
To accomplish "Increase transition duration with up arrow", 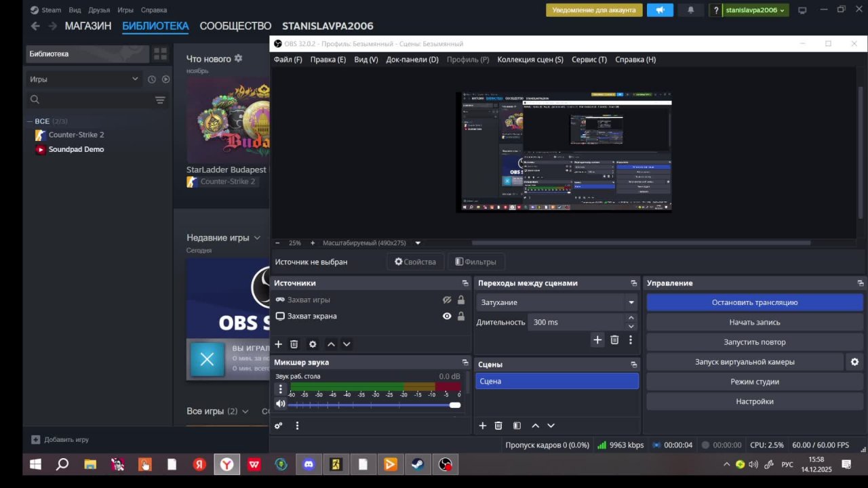I will coord(631,317).
